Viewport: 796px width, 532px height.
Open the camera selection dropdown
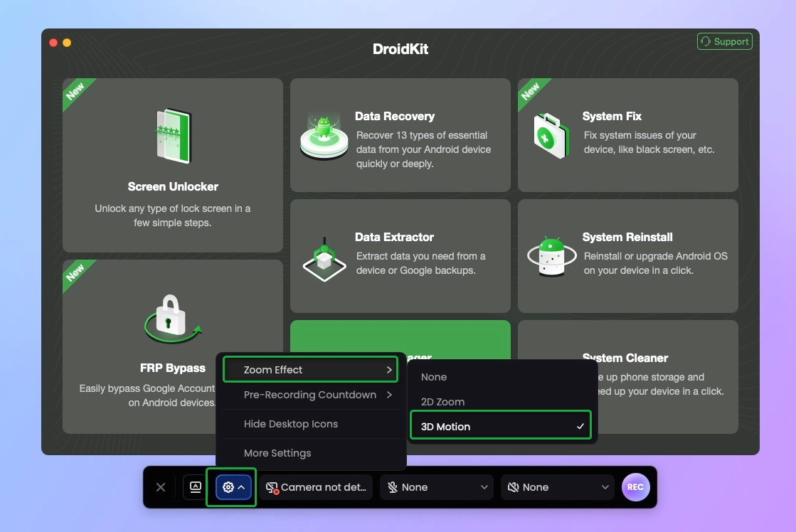point(316,487)
